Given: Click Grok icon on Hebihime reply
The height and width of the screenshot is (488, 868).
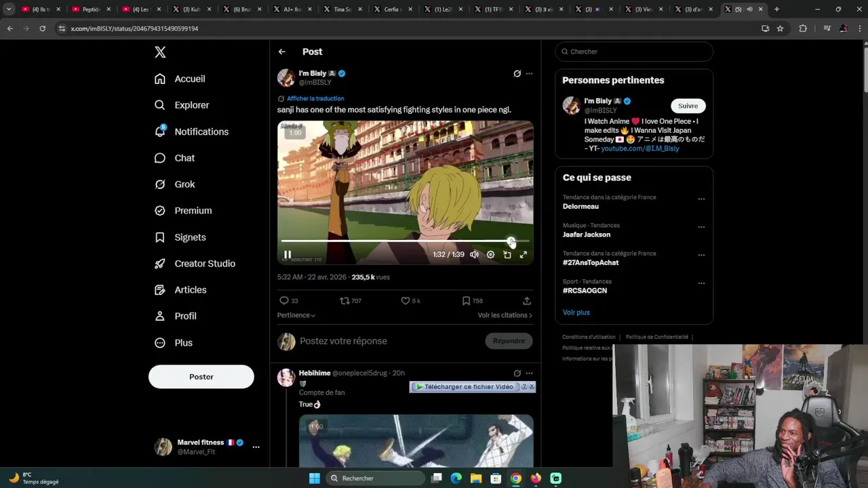Looking at the screenshot, I should click(517, 373).
